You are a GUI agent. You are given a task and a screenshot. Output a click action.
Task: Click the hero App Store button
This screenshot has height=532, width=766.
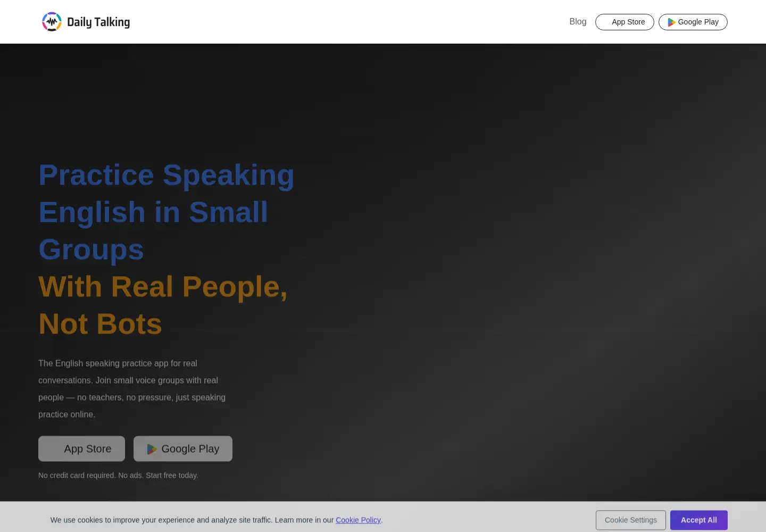(x=81, y=448)
